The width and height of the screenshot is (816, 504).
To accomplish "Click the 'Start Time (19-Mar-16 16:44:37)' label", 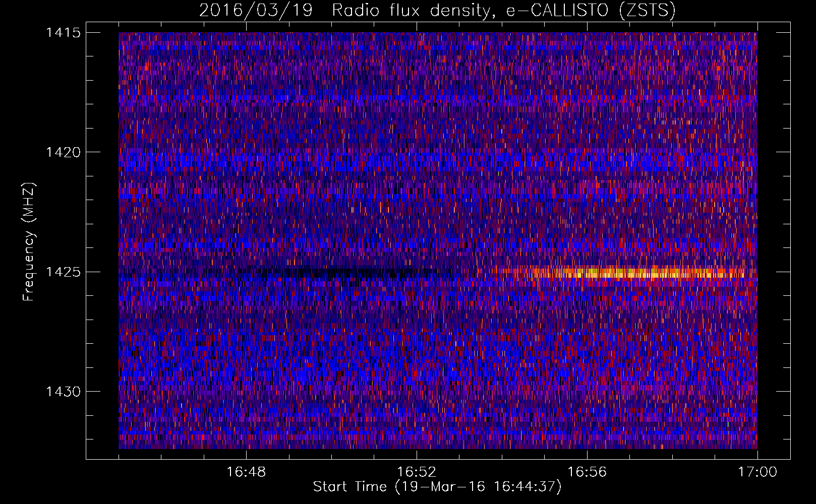I will click(x=437, y=487).
